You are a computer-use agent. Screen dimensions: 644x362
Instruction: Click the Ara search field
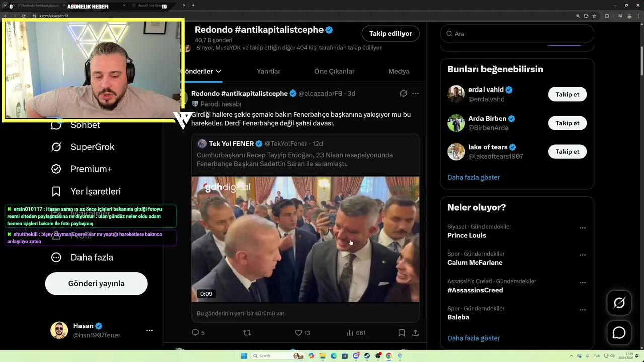point(517,34)
